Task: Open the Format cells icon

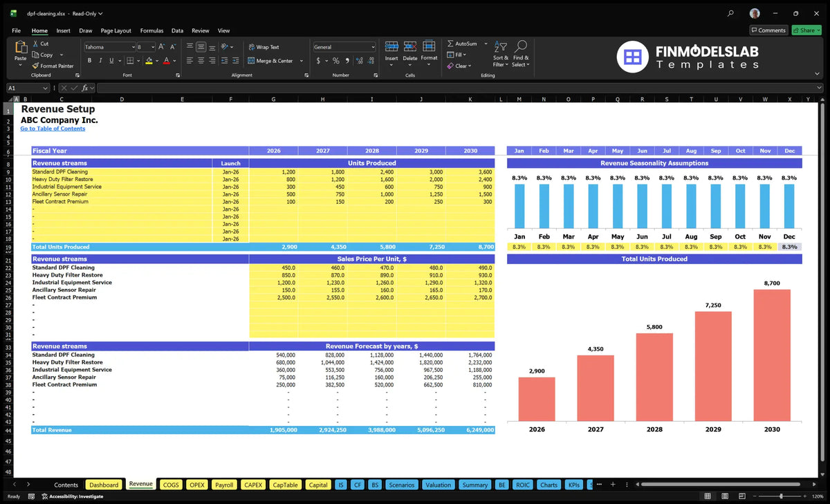Action: pos(429,46)
